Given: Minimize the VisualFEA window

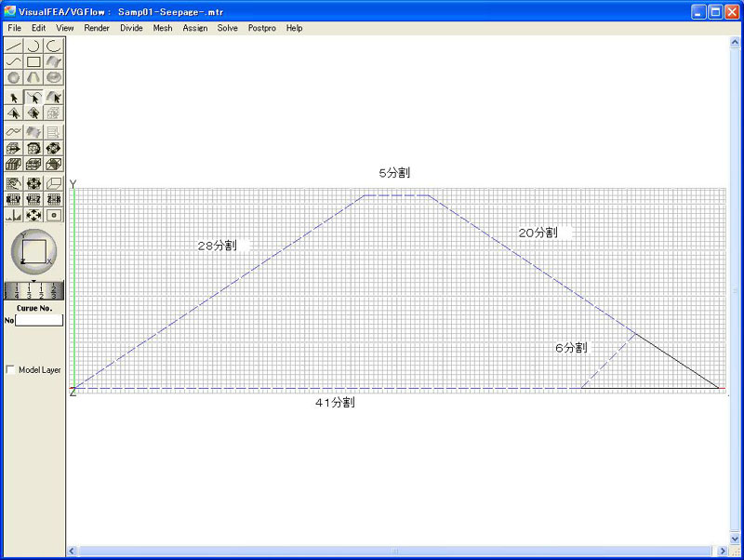Looking at the screenshot, I should click(x=698, y=12).
